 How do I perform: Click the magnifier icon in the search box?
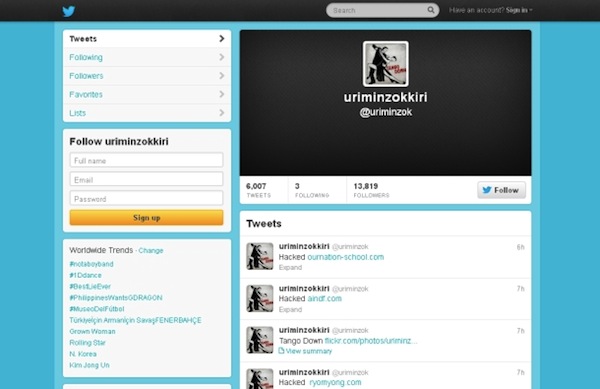[x=431, y=10]
